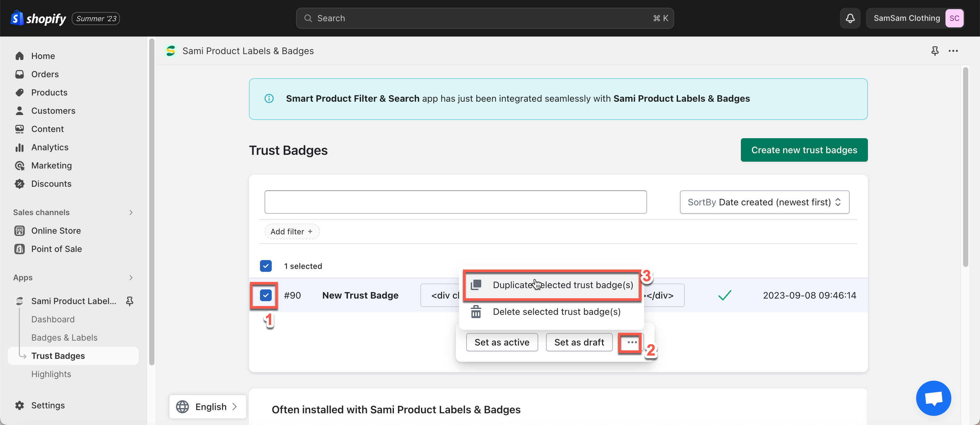Image resolution: width=980 pixels, height=425 pixels.
Task: Click the Products tag icon
Action: [20, 93]
